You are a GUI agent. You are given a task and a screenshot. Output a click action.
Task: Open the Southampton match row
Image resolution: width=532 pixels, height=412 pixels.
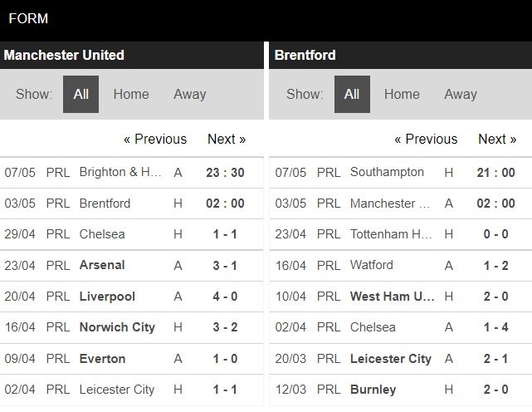tap(387, 172)
